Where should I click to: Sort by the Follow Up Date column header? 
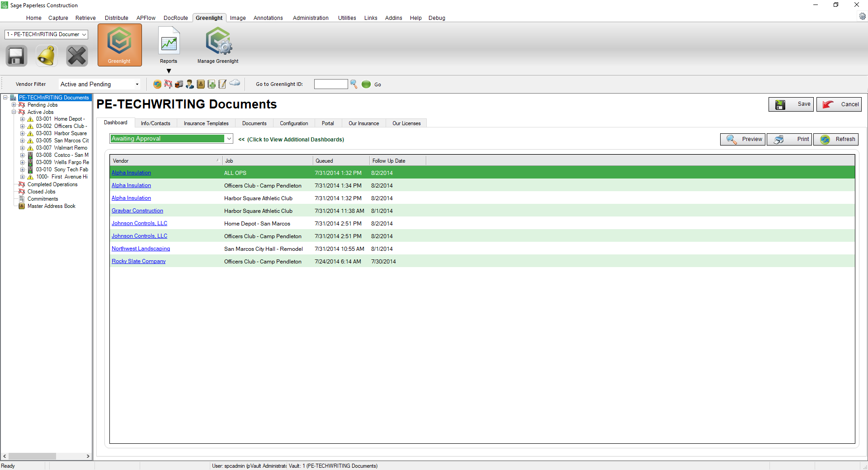tap(398, 161)
